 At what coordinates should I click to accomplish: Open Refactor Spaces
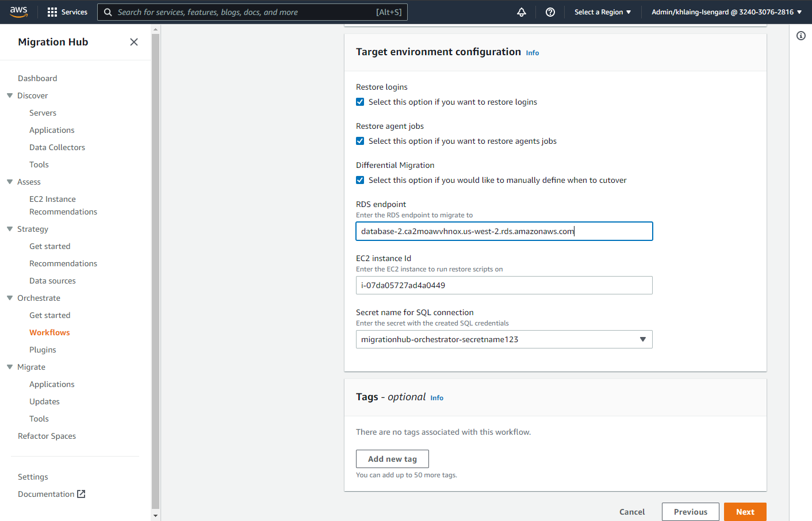tap(47, 436)
